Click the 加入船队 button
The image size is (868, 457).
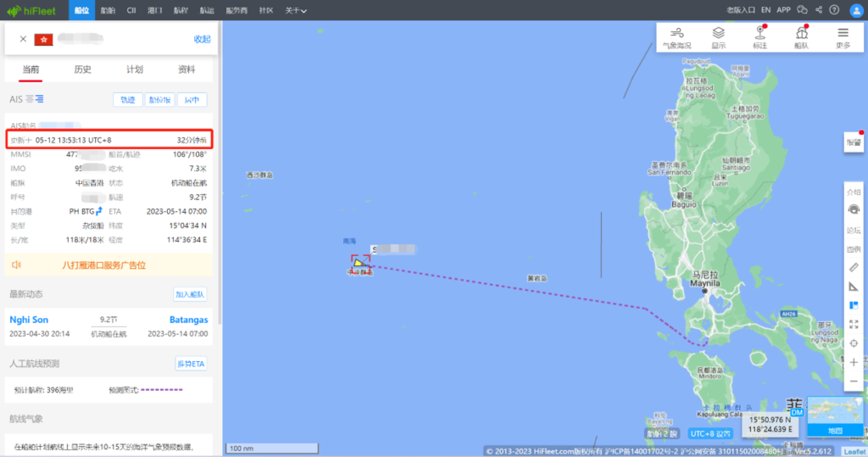coord(190,294)
